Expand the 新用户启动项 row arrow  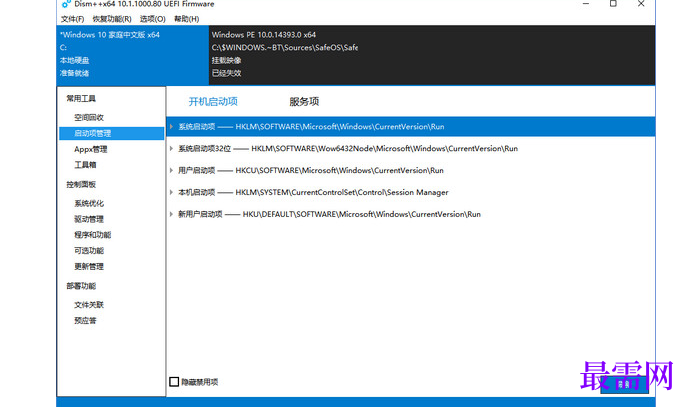click(171, 214)
